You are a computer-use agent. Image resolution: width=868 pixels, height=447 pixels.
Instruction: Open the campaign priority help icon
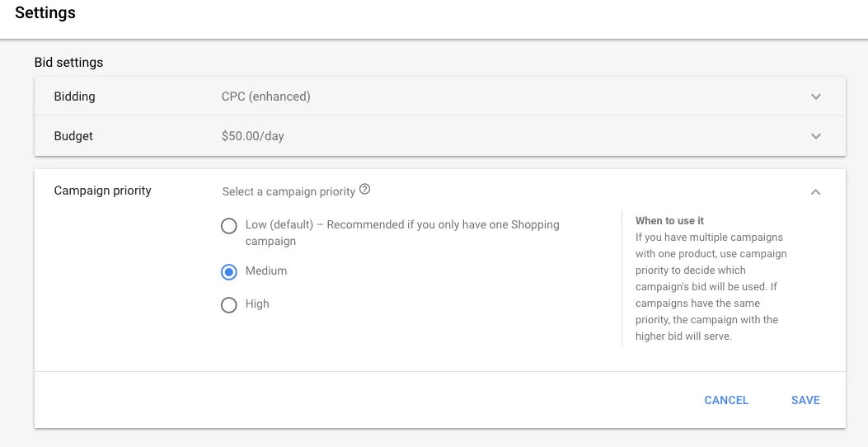pyautogui.click(x=365, y=190)
